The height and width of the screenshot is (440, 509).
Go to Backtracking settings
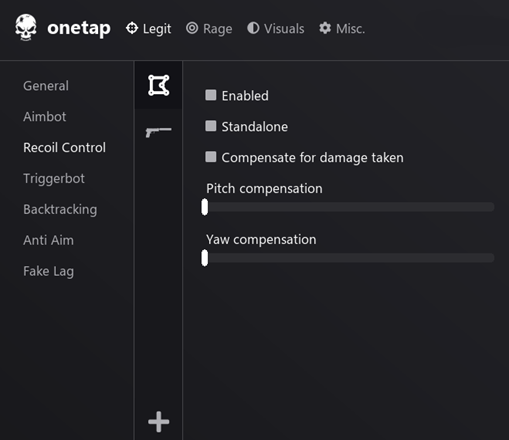pyautogui.click(x=60, y=210)
